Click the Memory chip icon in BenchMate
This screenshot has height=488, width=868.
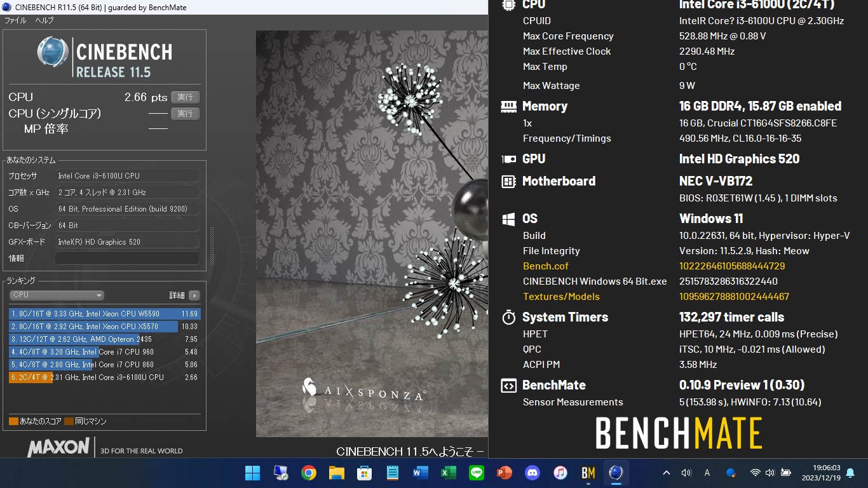pyautogui.click(x=508, y=107)
